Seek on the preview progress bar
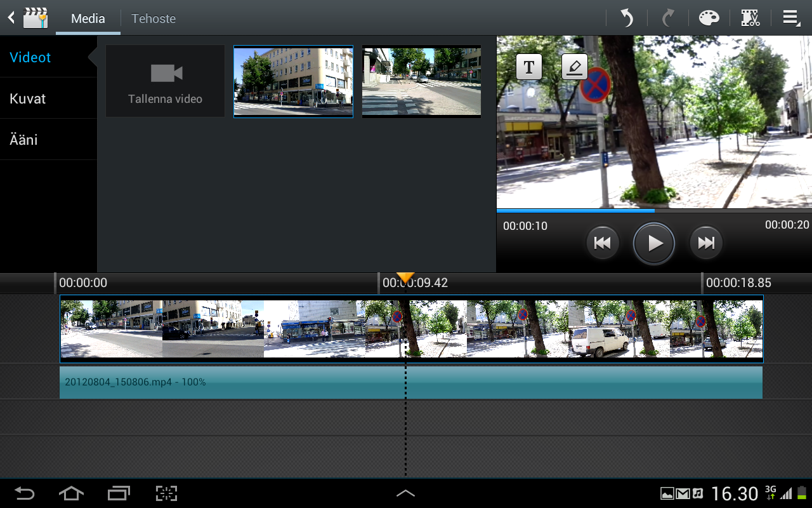The image size is (812, 508). 654,210
